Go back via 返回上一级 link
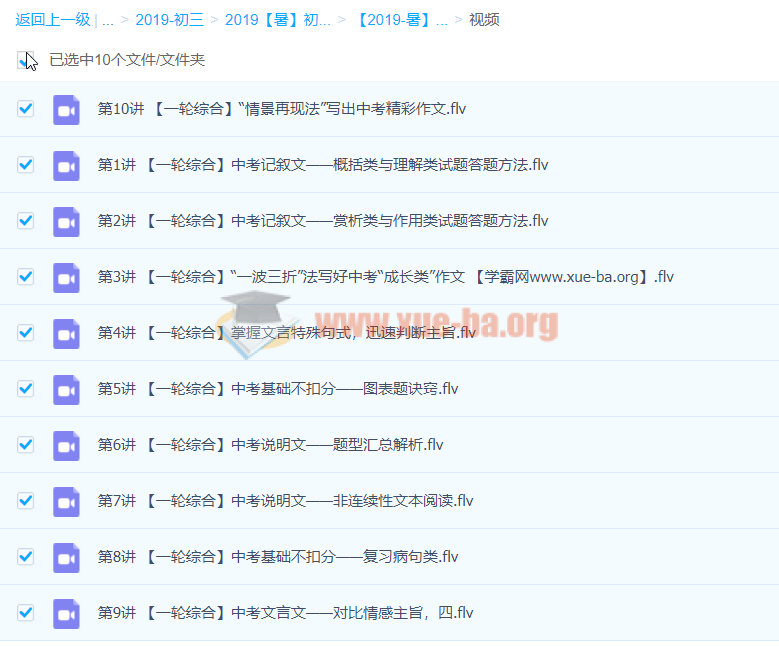779x650 pixels. [x=52, y=20]
